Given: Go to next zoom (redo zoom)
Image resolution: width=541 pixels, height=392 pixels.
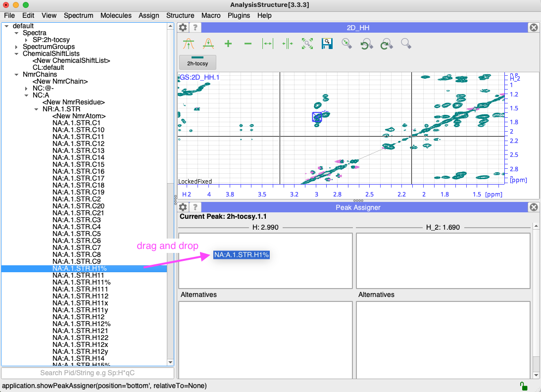Looking at the screenshot, I should (x=387, y=44).
